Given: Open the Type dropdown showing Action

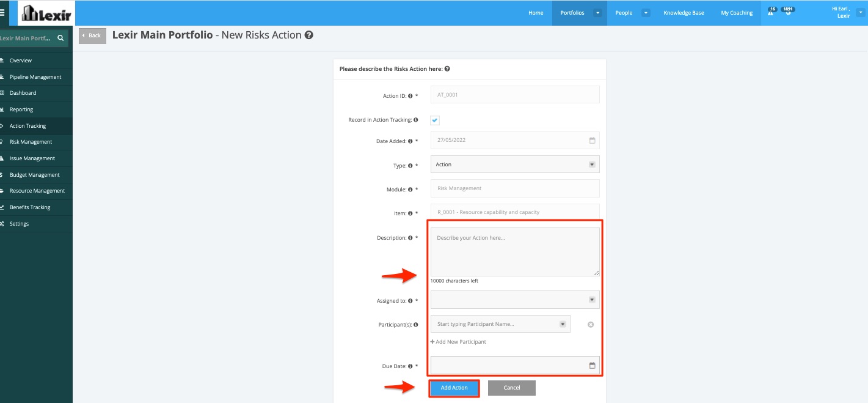Looking at the screenshot, I should pyautogui.click(x=515, y=164).
